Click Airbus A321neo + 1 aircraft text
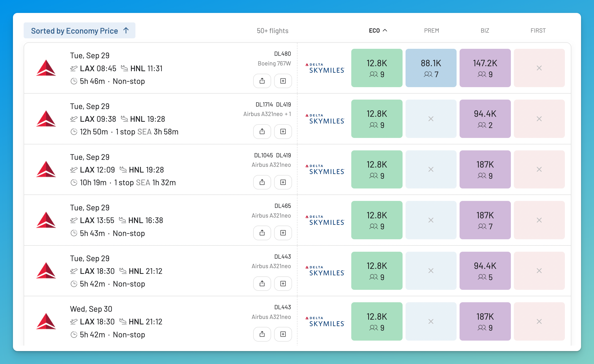The image size is (594, 364). (267, 114)
